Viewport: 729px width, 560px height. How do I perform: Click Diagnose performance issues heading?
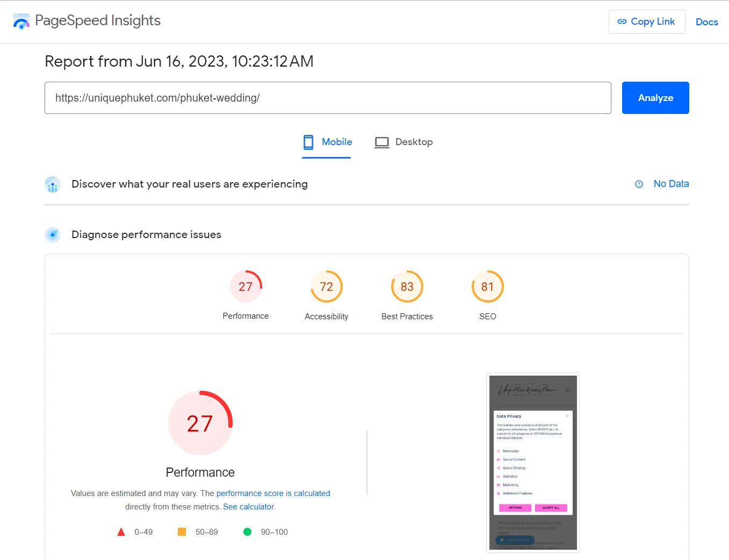tap(146, 235)
